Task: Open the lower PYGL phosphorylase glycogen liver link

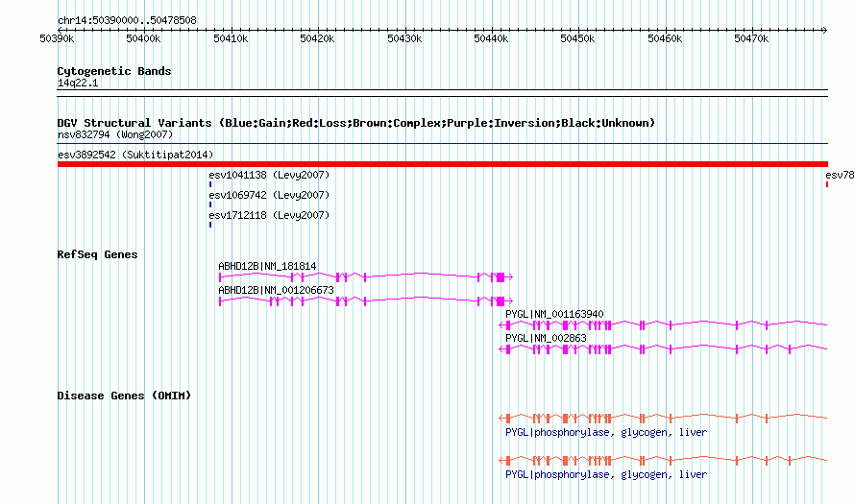Action: pyautogui.click(x=606, y=474)
